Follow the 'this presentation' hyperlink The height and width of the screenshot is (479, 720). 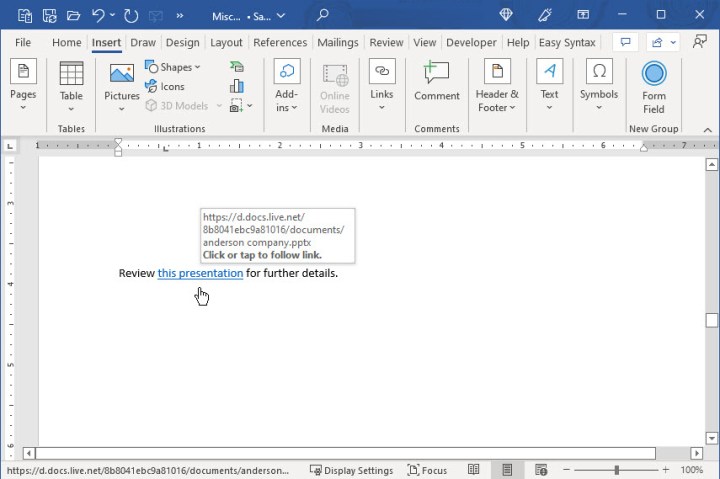(x=200, y=273)
